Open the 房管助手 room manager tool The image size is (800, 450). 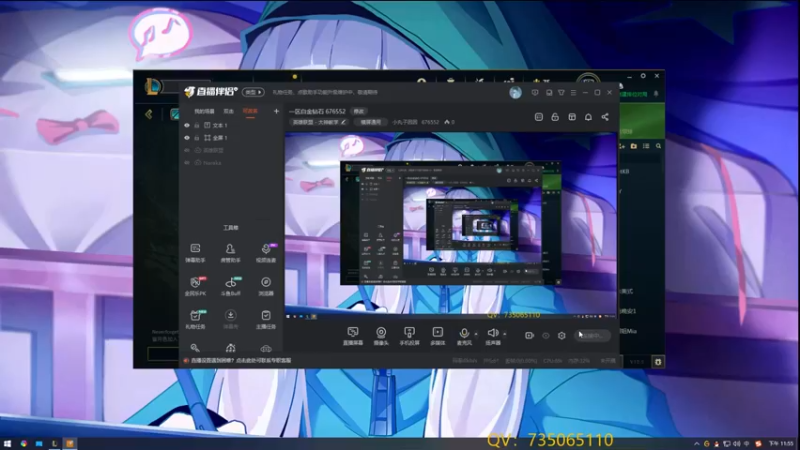230,252
